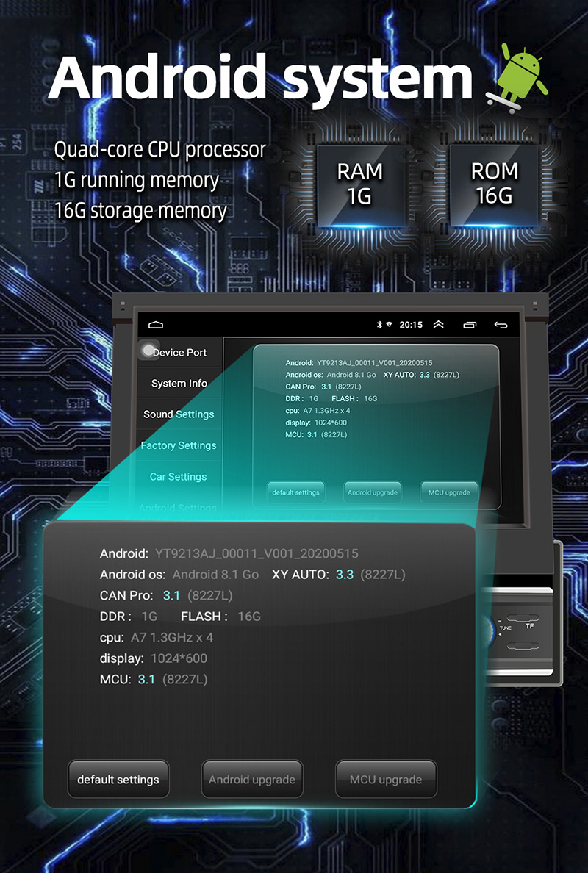Click the Bluetooth status icon
Image resolution: width=588 pixels, height=873 pixels.
[379, 325]
